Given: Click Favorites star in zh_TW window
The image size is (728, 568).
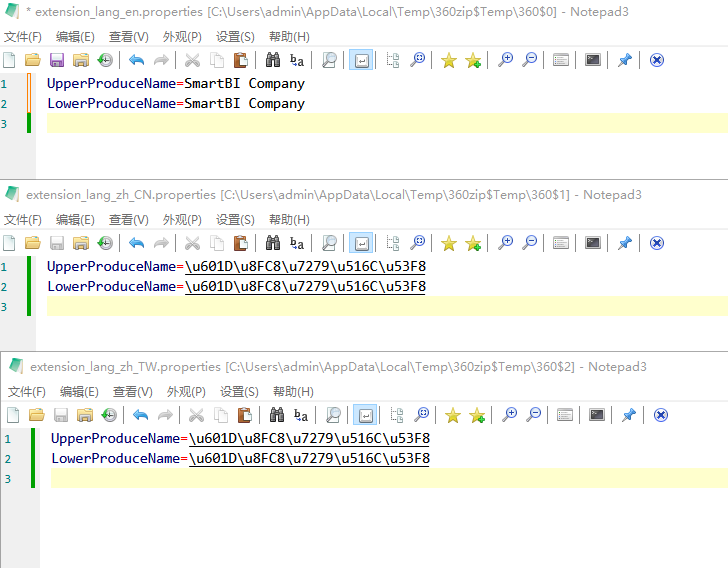Looking at the screenshot, I should coord(452,415).
